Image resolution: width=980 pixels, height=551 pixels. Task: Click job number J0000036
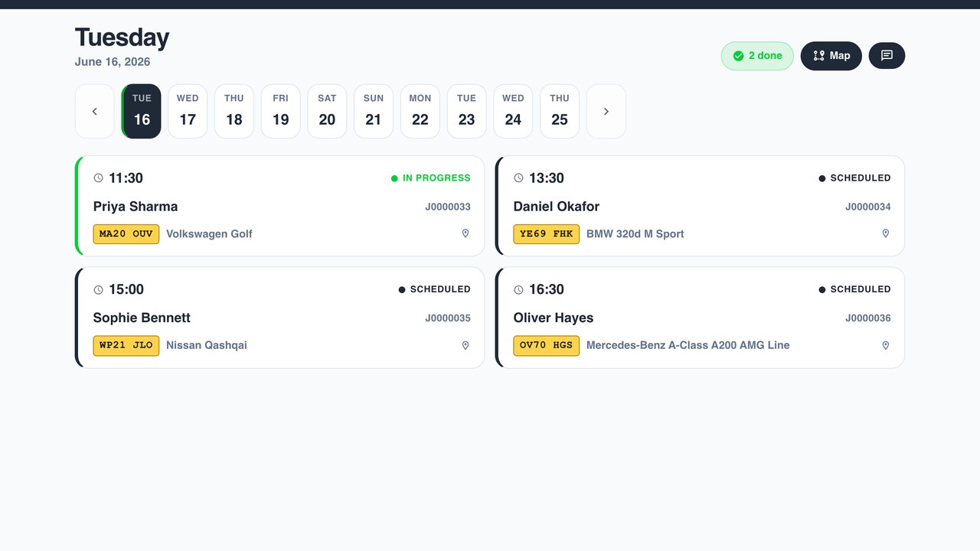868,318
